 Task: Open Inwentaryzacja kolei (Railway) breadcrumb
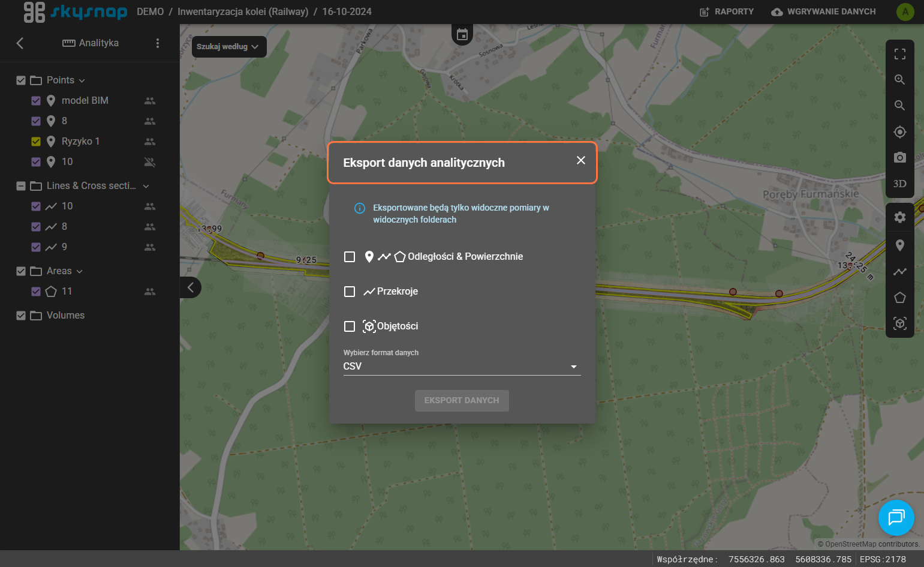click(x=243, y=11)
